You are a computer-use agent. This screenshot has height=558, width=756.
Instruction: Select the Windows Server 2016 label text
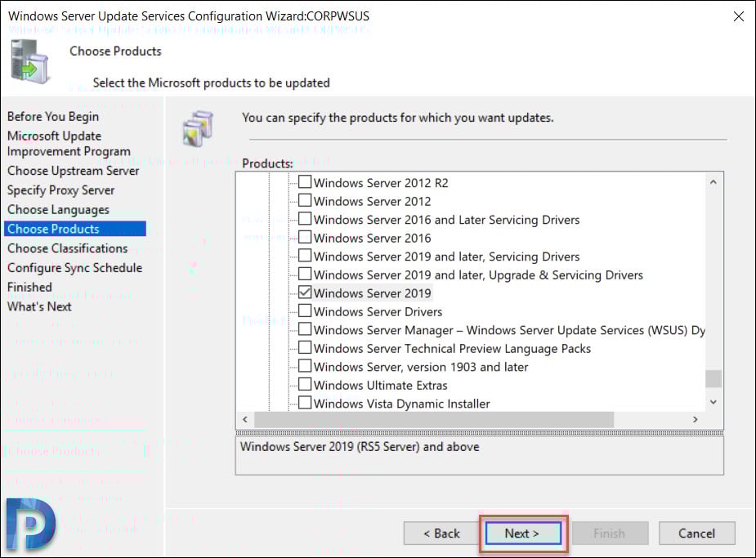pyautogui.click(x=372, y=238)
